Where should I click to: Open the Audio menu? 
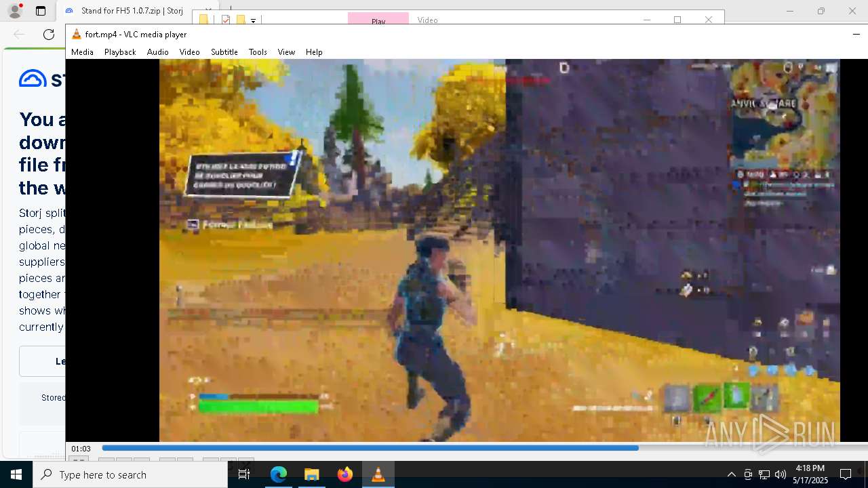point(157,52)
